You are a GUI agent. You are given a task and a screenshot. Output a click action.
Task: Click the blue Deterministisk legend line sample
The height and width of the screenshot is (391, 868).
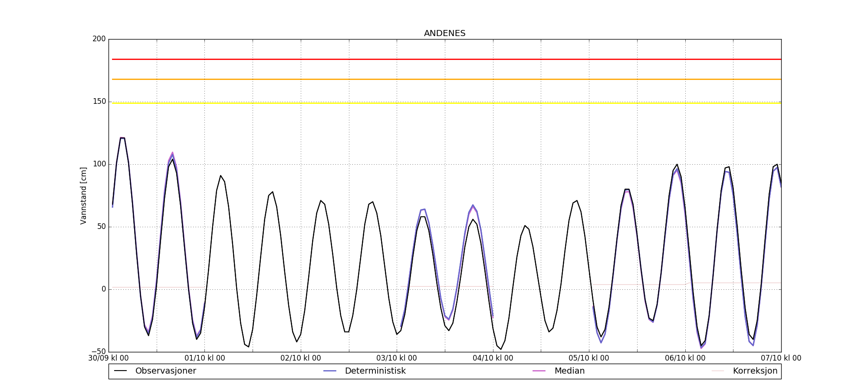pos(330,371)
